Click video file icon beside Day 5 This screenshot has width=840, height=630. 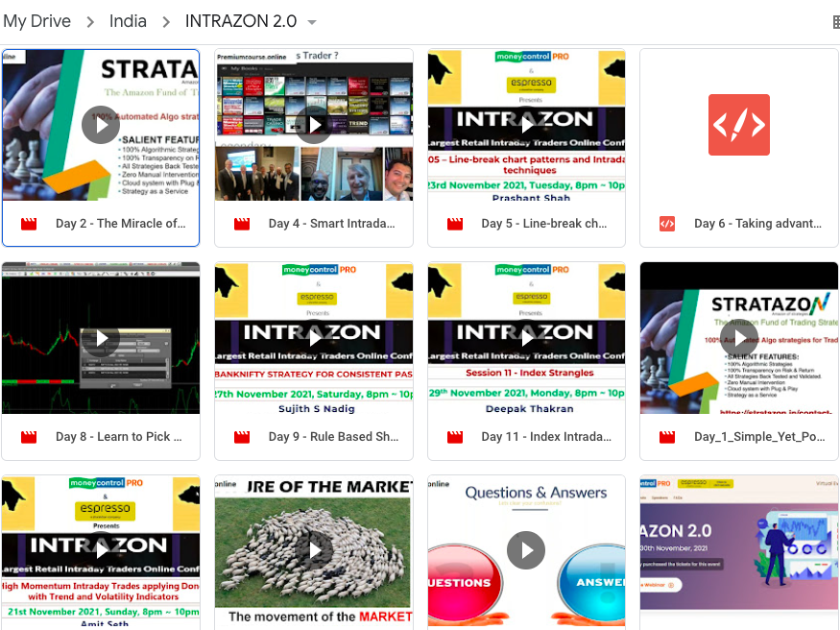pos(455,224)
